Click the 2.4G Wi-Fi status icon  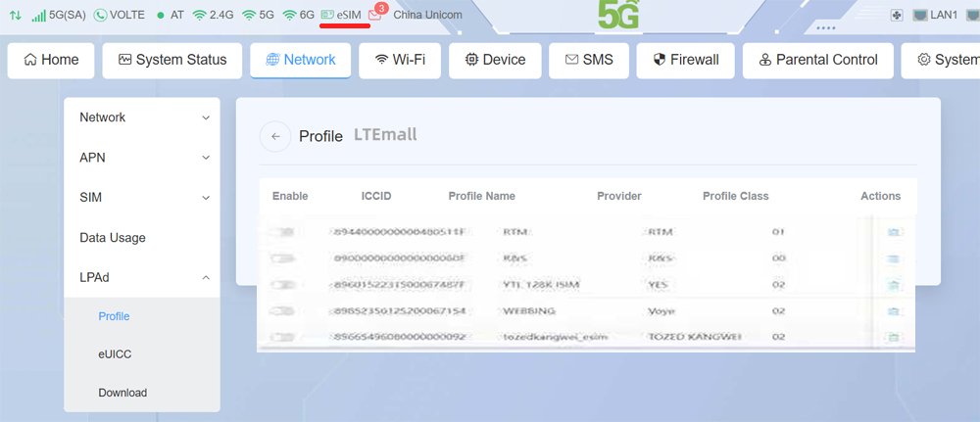(x=199, y=15)
